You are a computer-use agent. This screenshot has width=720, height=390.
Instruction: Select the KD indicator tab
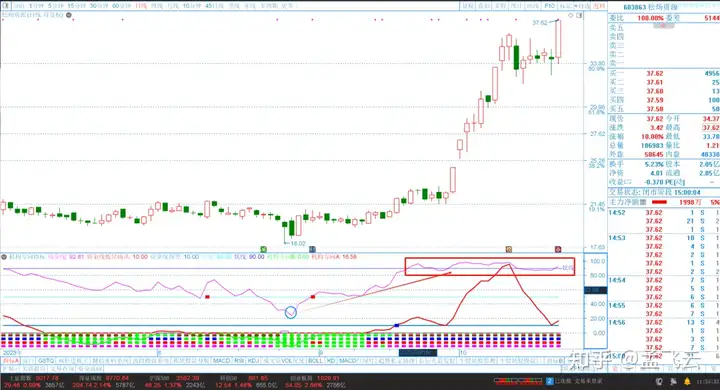(x=331, y=361)
